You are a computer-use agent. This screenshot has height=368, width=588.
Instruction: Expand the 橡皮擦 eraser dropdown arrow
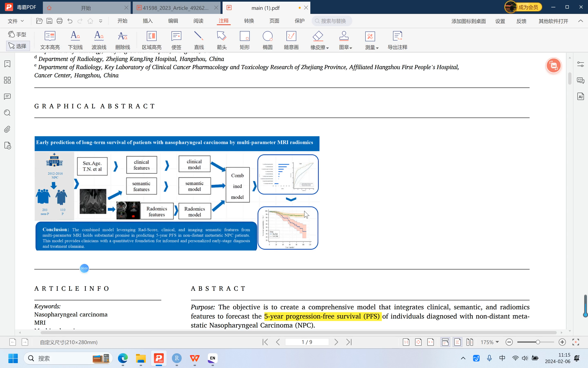(x=327, y=48)
